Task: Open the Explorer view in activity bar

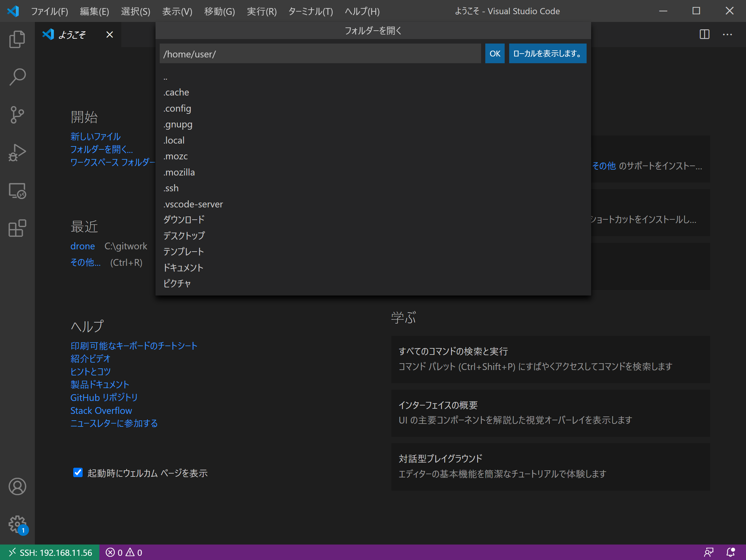Action: coord(17,39)
